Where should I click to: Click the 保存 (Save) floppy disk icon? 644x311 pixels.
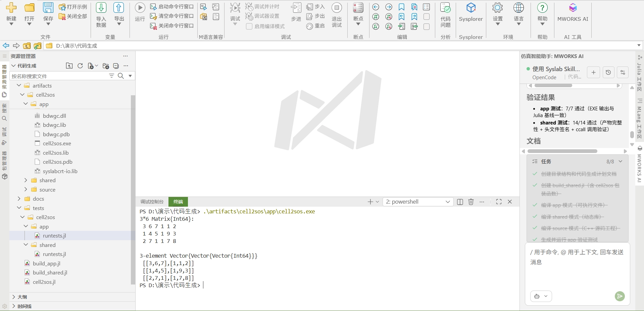(x=48, y=7)
